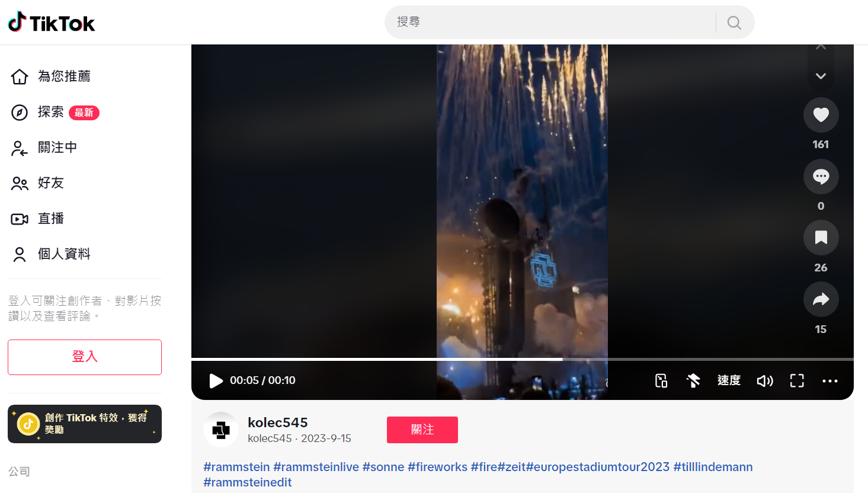The height and width of the screenshot is (493, 868).
Task: Seek on the video progress bar
Action: point(523,359)
